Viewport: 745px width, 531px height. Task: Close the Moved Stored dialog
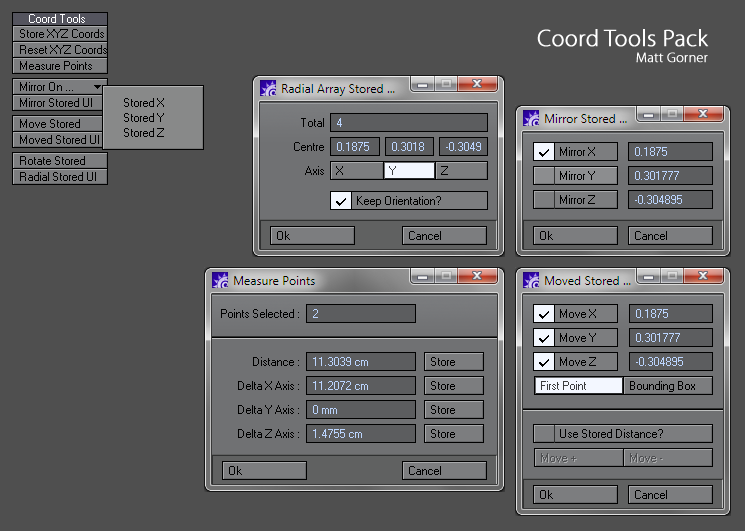pos(701,277)
